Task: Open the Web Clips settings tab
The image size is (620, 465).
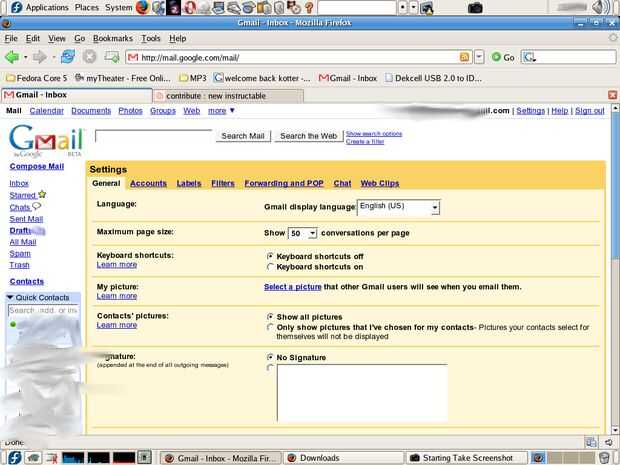Action: point(380,183)
